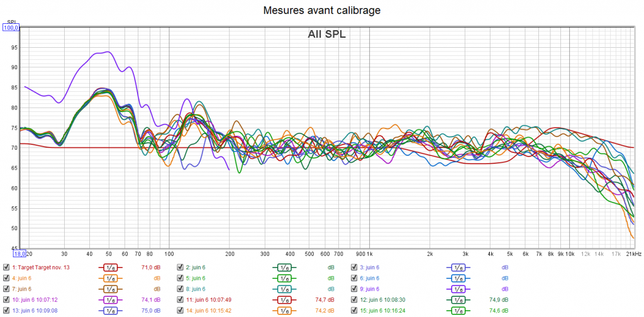
Task: Click the 1/6 icon for trace 15
Action: pyautogui.click(x=458, y=311)
